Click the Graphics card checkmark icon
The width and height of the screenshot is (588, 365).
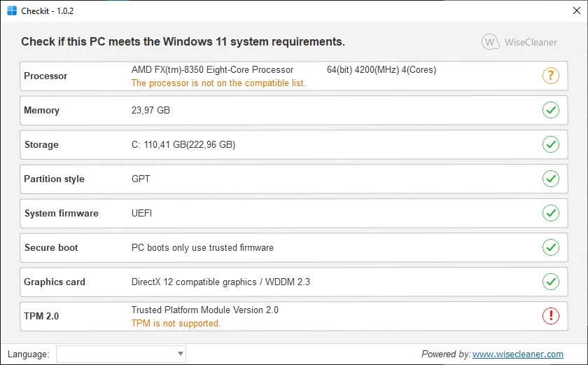click(551, 282)
